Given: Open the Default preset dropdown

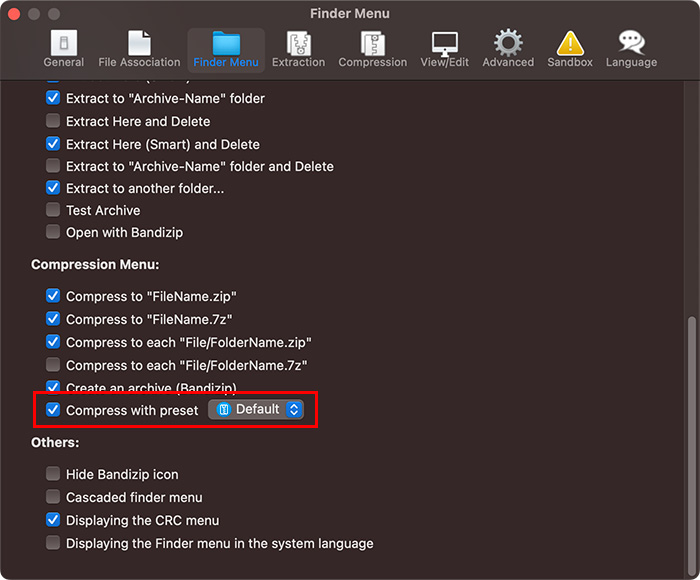Looking at the screenshot, I should [255, 410].
